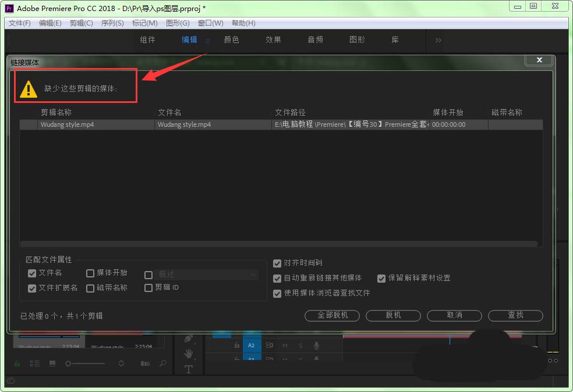
Task: Enable the 剪辑 ID checkbox
Action: [x=148, y=288]
